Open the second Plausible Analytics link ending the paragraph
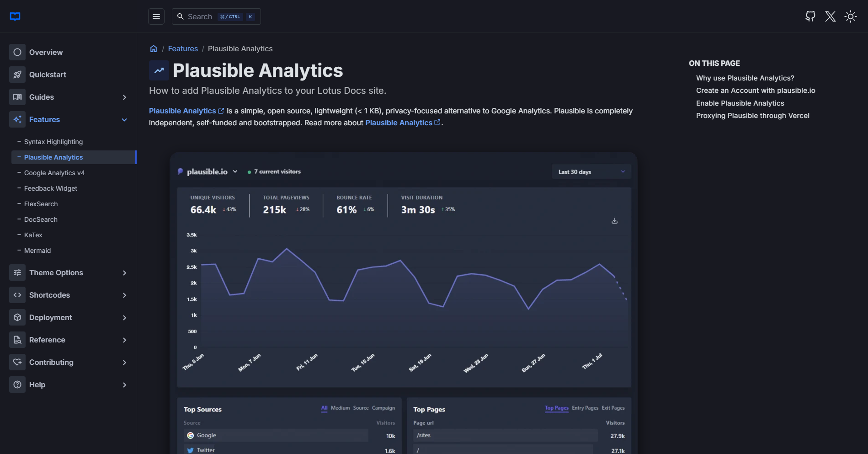Screen dimensions: 868x454 click(x=402, y=123)
